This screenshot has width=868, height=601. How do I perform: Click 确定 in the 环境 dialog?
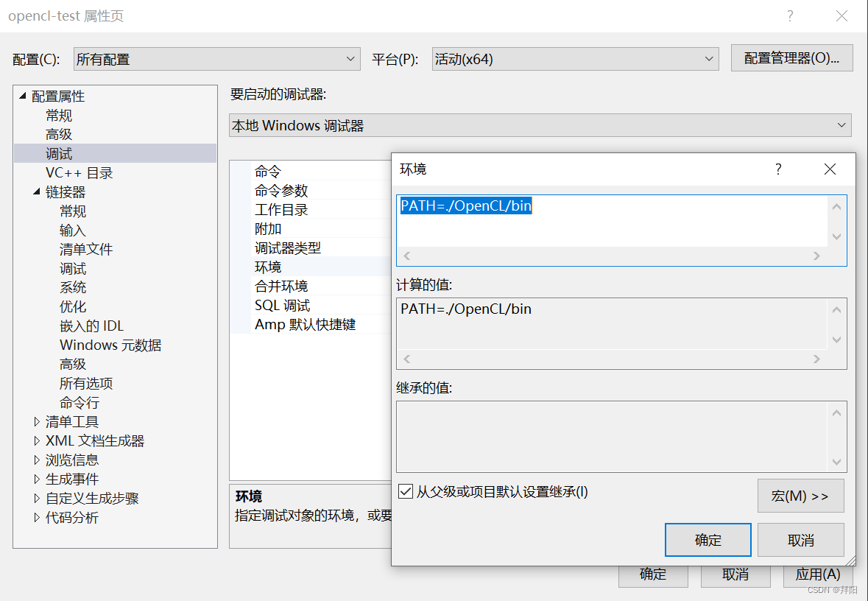(x=708, y=540)
